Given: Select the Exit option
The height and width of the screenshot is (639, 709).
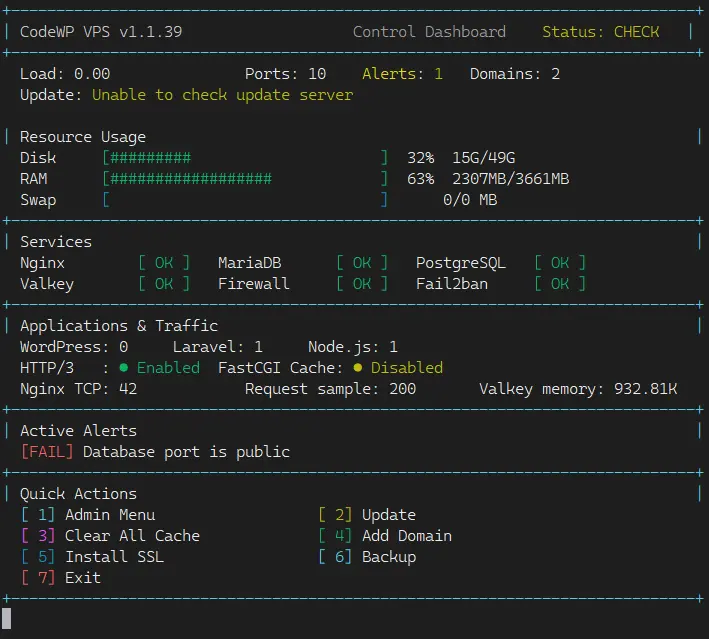Looking at the screenshot, I should coord(61,577).
